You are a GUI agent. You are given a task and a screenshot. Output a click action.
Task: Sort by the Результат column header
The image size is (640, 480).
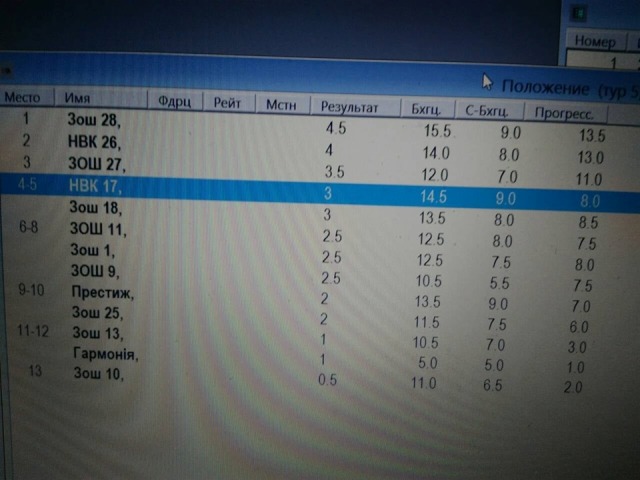point(355,107)
